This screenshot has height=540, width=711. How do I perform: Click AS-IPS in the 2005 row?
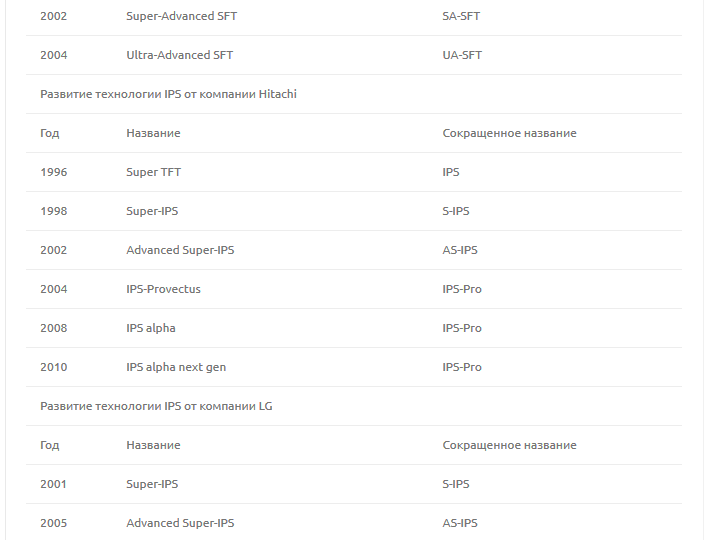(x=460, y=524)
